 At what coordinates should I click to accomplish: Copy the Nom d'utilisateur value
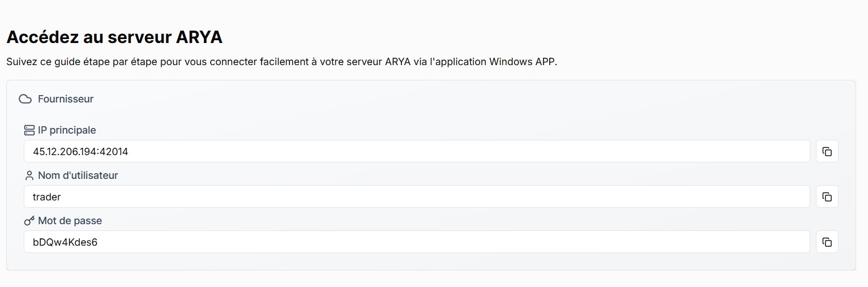pyautogui.click(x=827, y=196)
